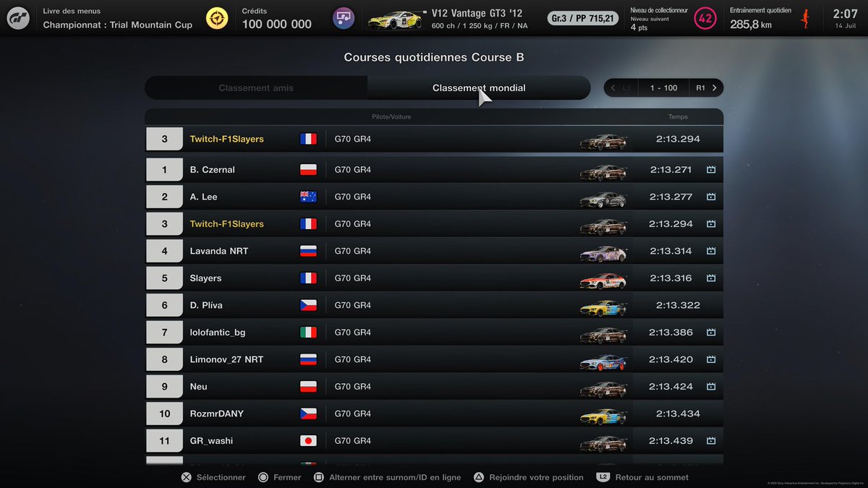Viewport: 868px width, 488px height.
Task: Click the Gran Turismo logo icon
Action: coord(18,18)
